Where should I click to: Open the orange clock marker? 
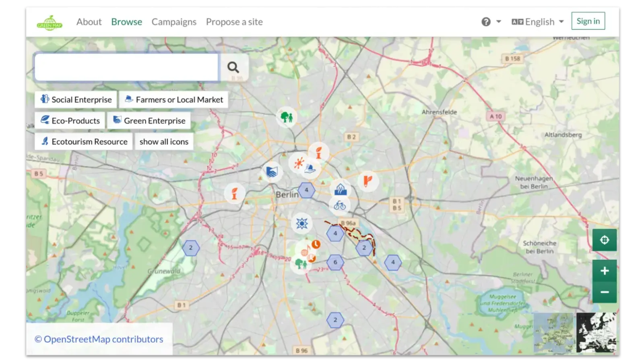(316, 244)
